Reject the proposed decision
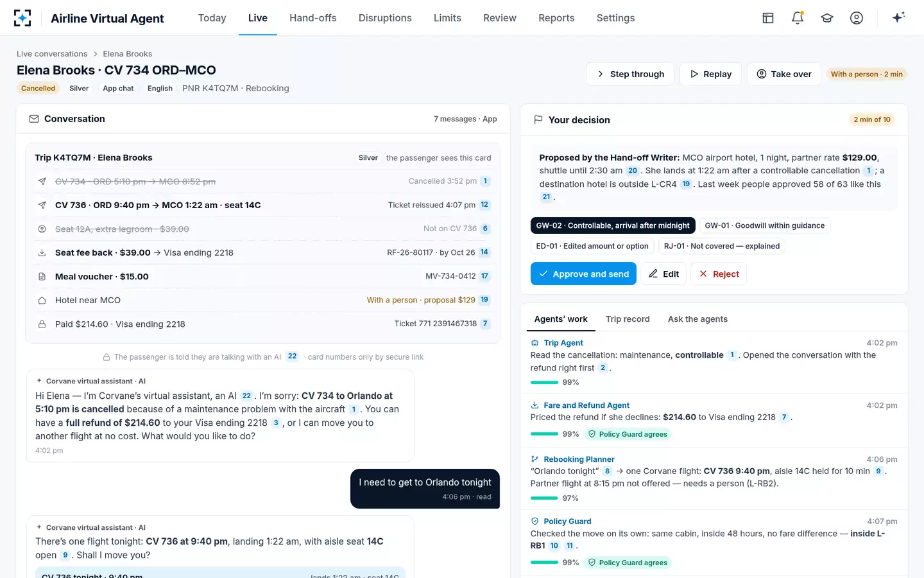The width and height of the screenshot is (924, 578). tap(719, 274)
